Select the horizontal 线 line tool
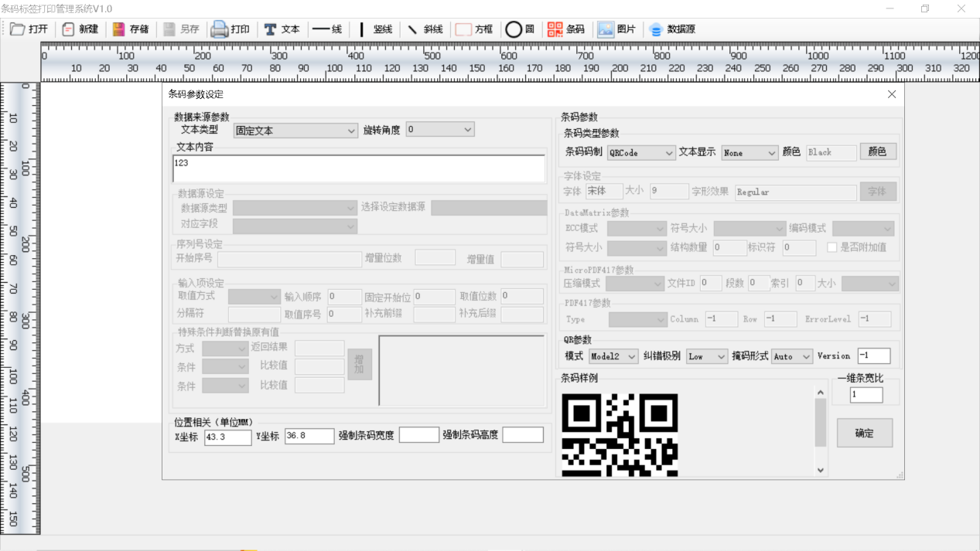The width and height of the screenshot is (980, 551). [327, 29]
